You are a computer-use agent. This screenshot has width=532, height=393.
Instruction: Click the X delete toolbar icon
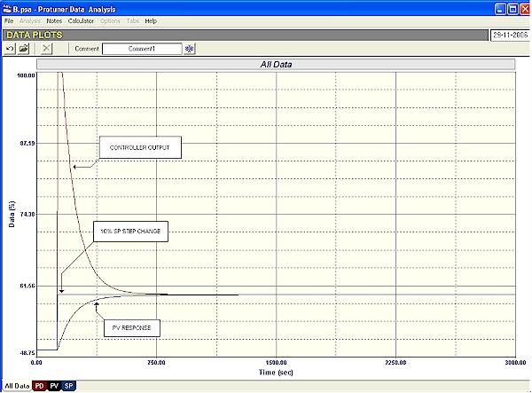coord(46,49)
